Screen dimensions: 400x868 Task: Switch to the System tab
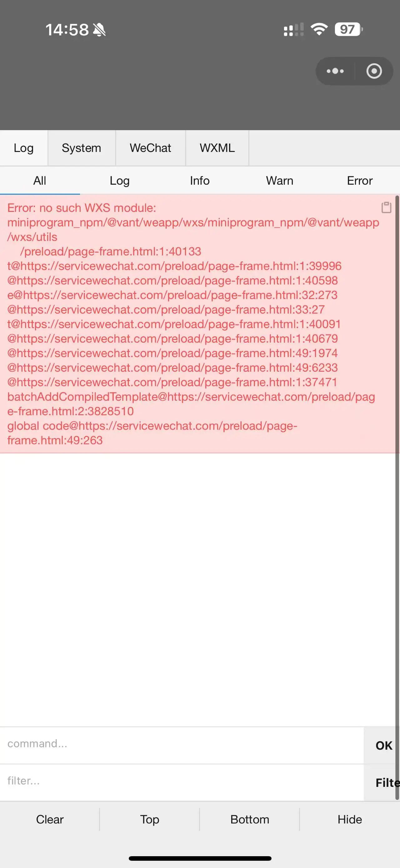(x=81, y=148)
